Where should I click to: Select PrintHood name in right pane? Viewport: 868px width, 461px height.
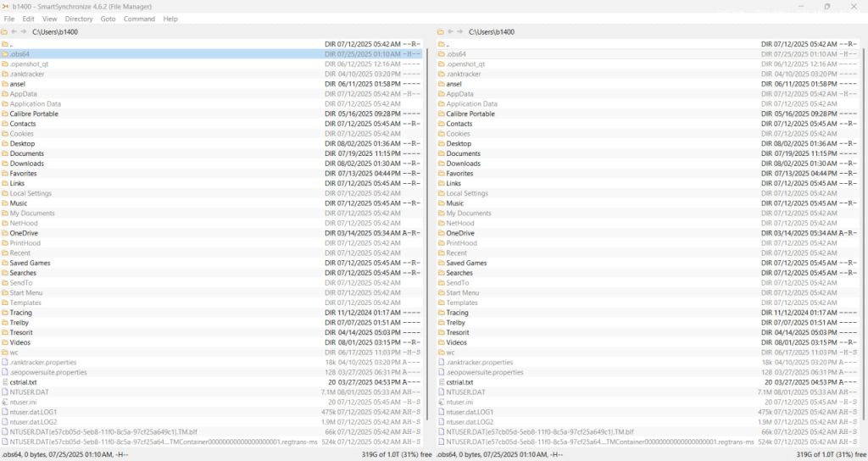click(462, 243)
